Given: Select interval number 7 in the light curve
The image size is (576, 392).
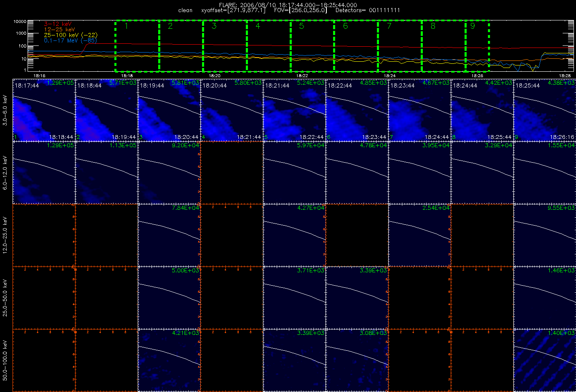Looking at the screenshot, I should (x=400, y=45).
